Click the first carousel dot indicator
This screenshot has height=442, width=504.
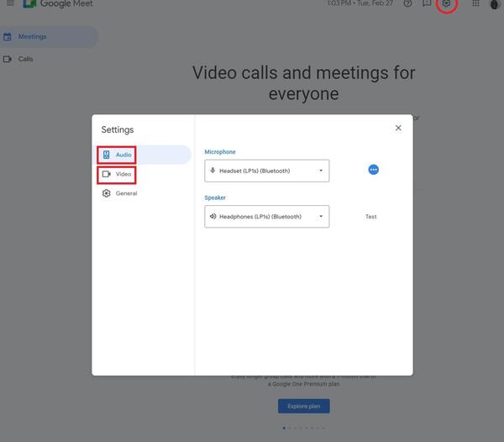(284, 428)
